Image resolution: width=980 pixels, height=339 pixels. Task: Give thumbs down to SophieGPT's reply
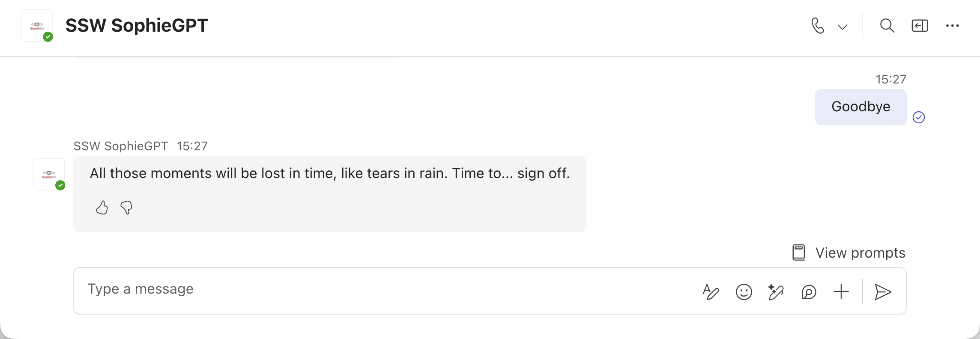(126, 208)
